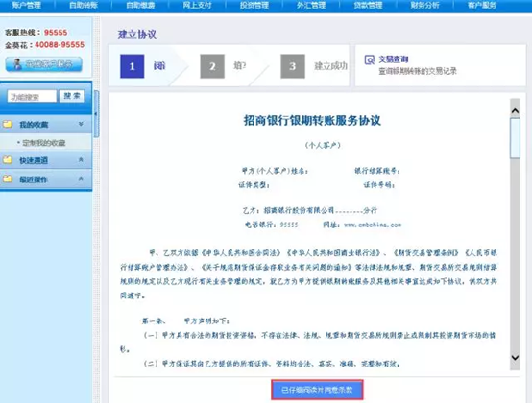Open the 交易查询 link

(x=393, y=59)
